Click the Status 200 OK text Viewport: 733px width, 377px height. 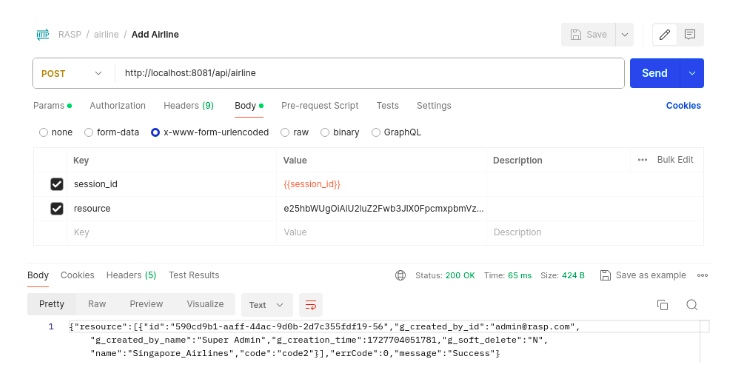point(445,276)
